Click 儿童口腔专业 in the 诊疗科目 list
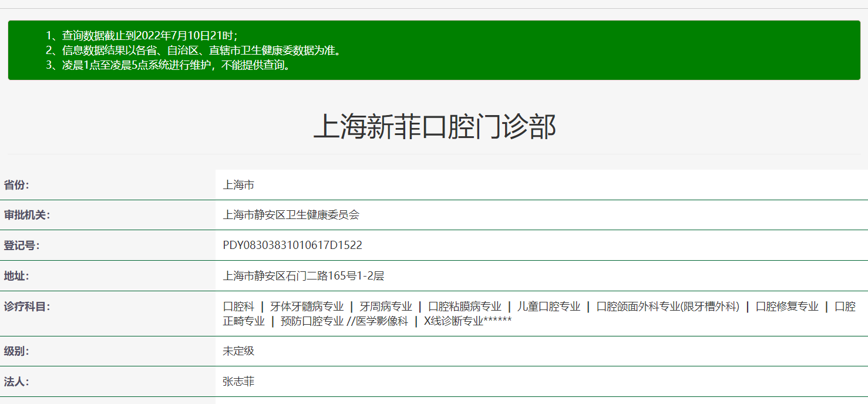This screenshot has height=404, width=868. [549, 307]
